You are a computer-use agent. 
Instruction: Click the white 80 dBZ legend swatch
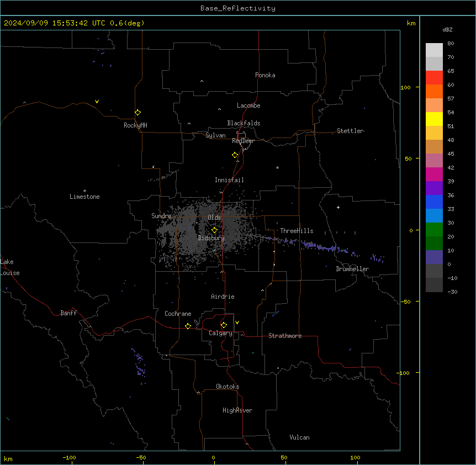(434, 50)
